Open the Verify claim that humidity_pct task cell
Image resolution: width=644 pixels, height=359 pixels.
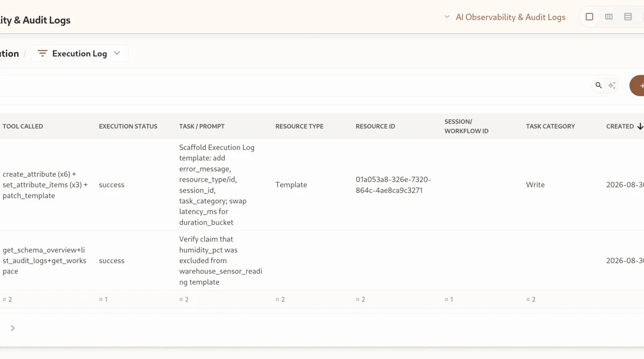[221, 260]
